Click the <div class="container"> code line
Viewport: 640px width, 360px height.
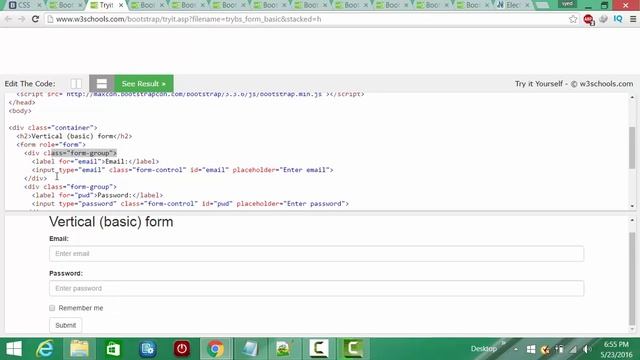click(x=53, y=128)
